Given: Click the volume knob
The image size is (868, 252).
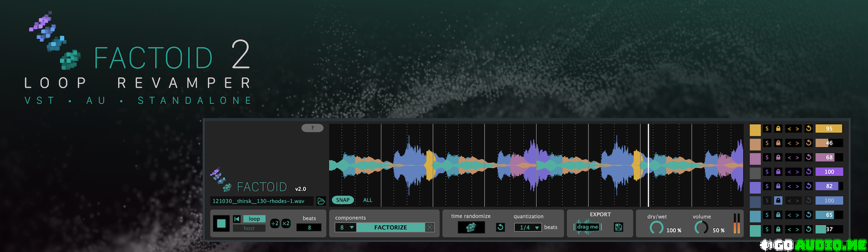Looking at the screenshot, I should coord(701,228).
